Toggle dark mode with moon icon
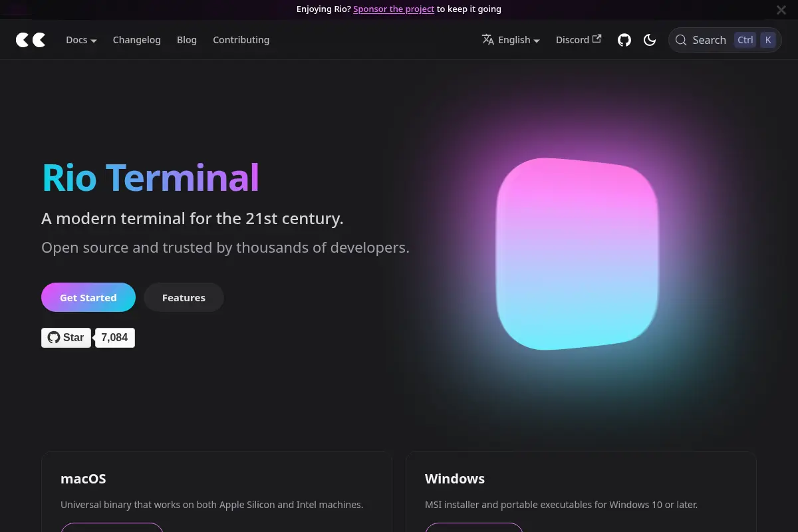 pyautogui.click(x=650, y=40)
